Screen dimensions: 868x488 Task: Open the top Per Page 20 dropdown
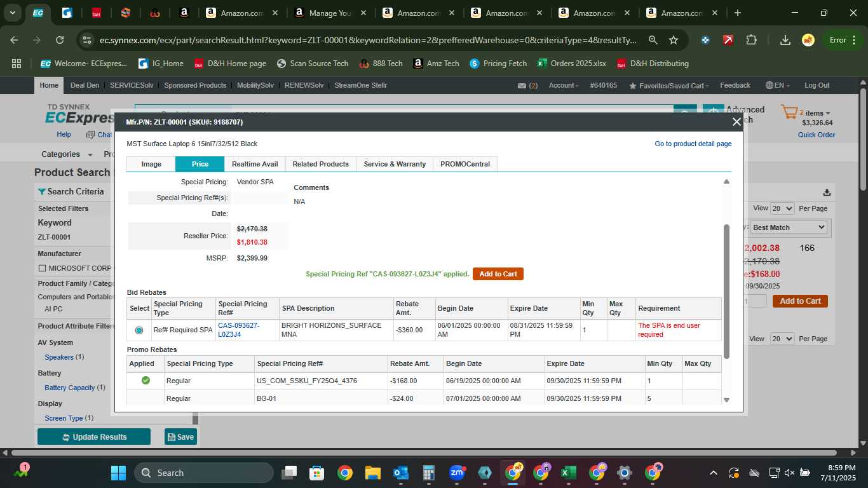782,208
